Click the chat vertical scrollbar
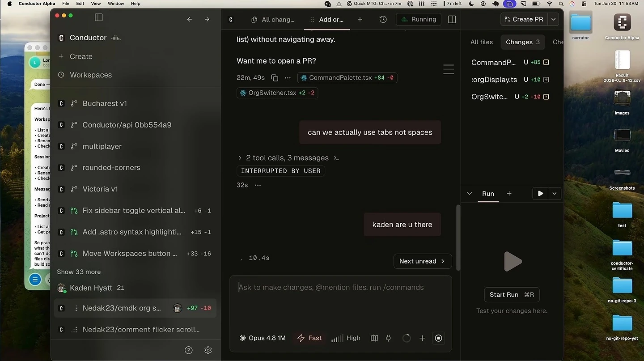Image resolution: width=644 pixels, height=361 pixels. pyautogui.click(x=458, y=237)
